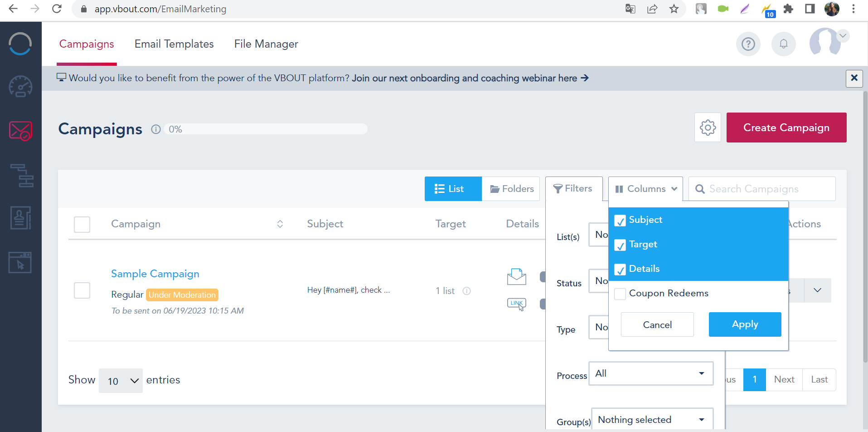Uncheck the Target column checkbox
This screenshot has width=868, height=432.
(620, 245)
